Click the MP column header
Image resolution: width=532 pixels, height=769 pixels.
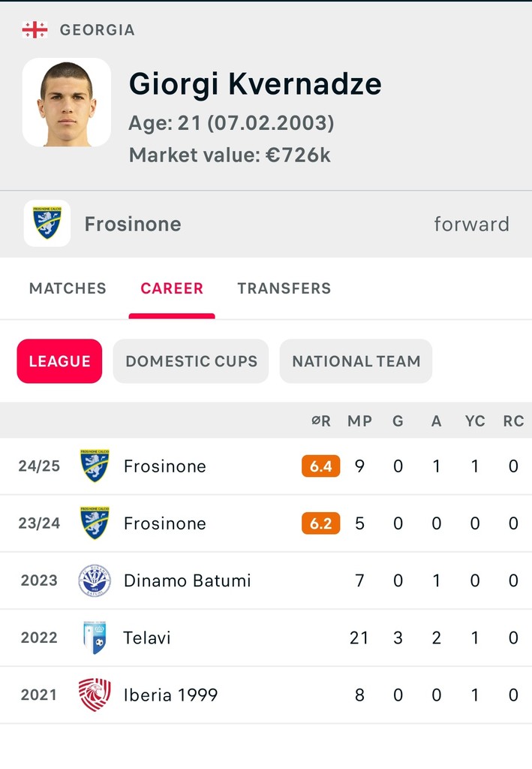click(360, 421)
